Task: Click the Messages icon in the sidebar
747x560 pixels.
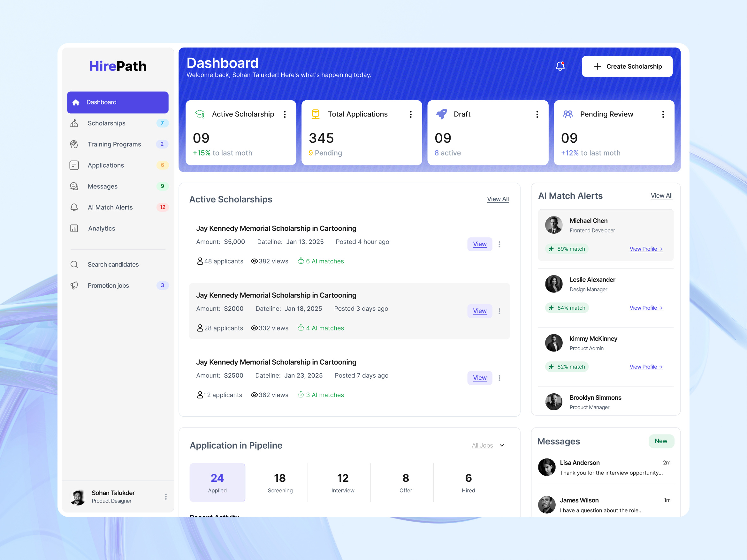Action: tap(74, 186)
